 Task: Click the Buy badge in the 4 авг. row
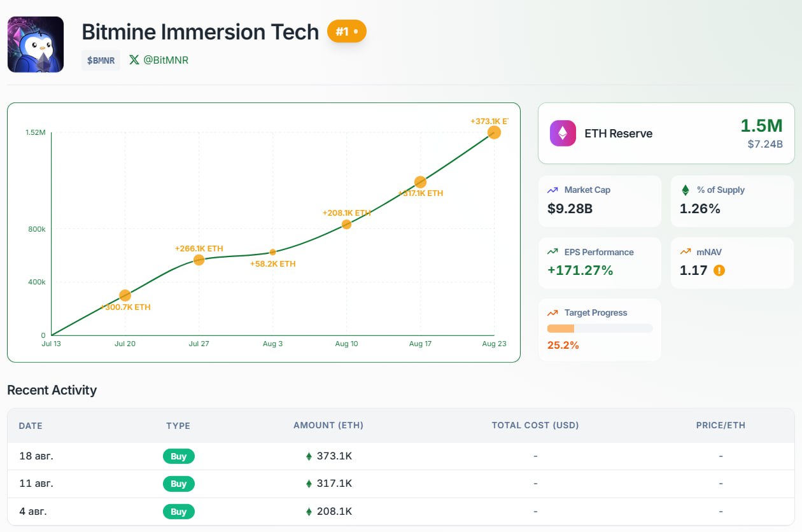[179, 512]
